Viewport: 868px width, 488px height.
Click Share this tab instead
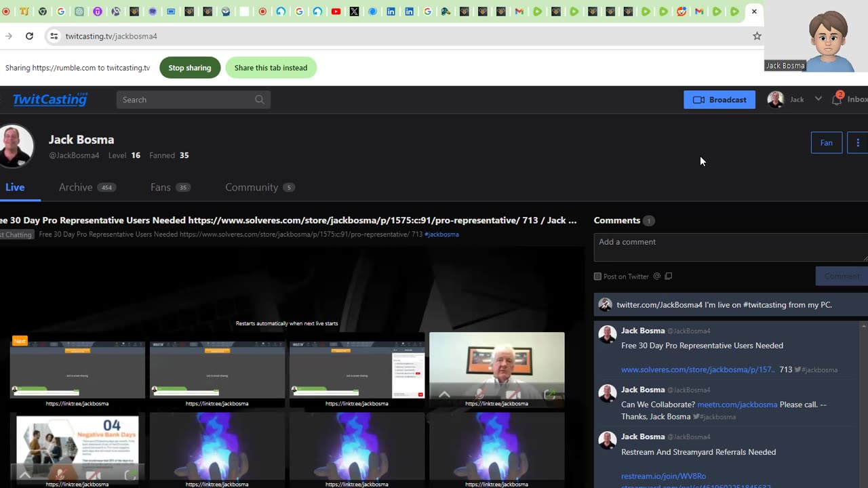coord(271,68)
